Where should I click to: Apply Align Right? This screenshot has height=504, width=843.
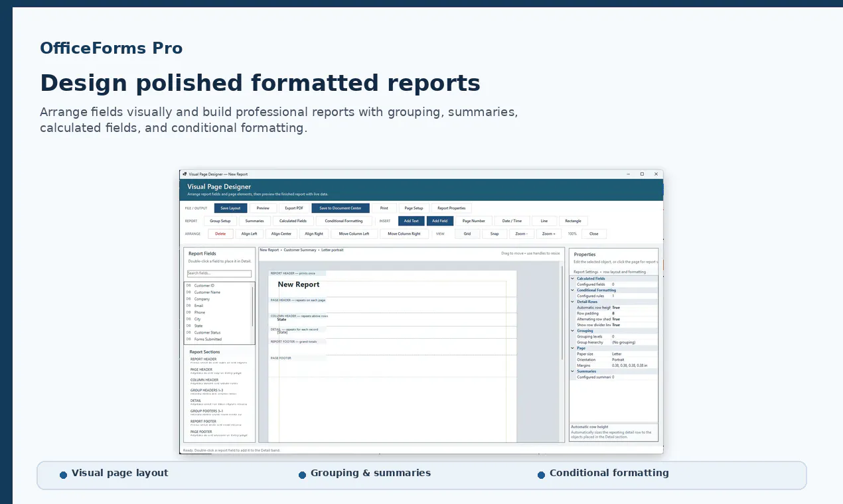314,233
